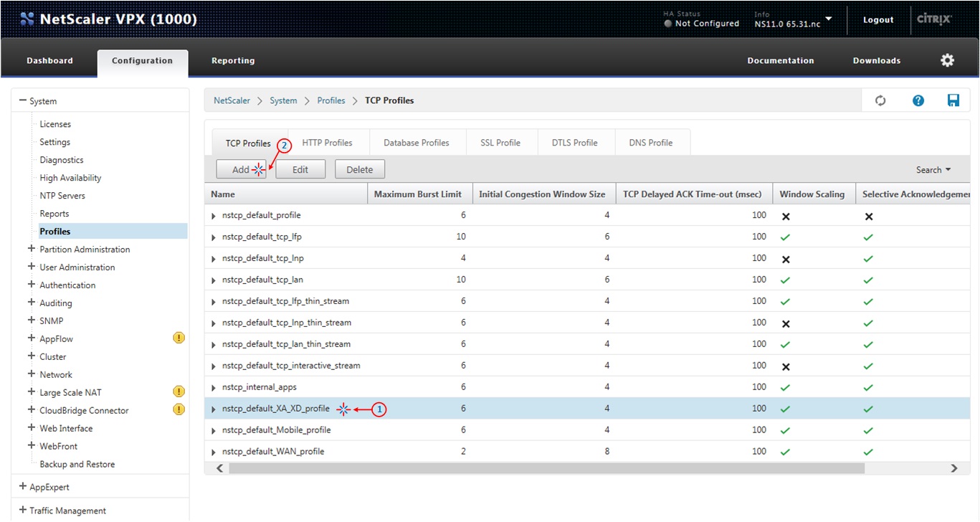The width and height of the screenshot is (980, 522).
Task: Open the Info version dropdown arrow
Action: pyautogui.click(x=829, y=19)
